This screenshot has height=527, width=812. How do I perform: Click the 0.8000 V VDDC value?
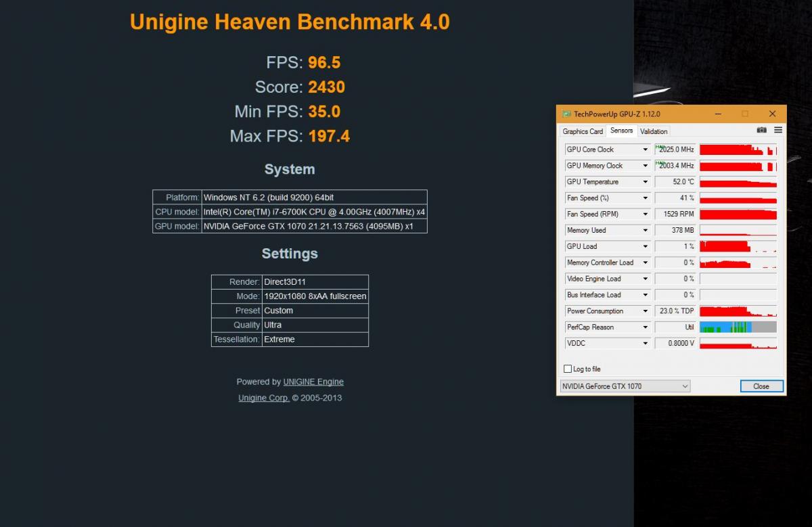click(675, 343)
